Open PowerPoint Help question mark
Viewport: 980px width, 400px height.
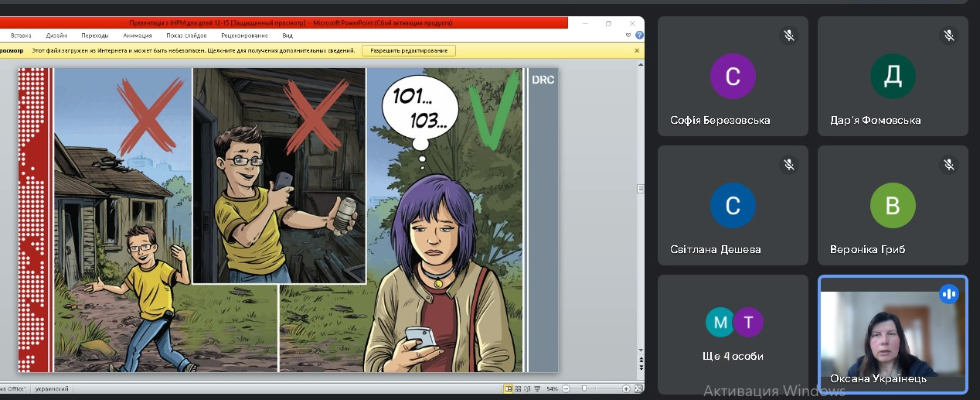point(639,35)
